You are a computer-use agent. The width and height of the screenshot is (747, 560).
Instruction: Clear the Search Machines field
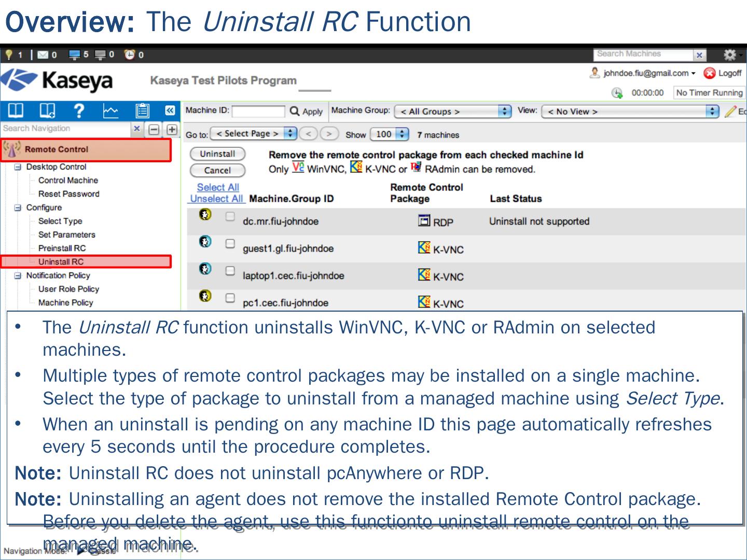[x=700, y=55]
